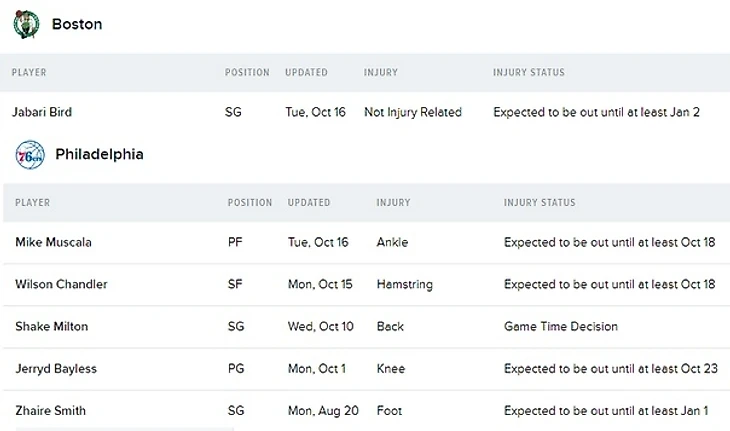The width and height of the screenshot is (730, 431).
Task: Open the Philadelphia team heading
Action: click(x=99, y=154)
